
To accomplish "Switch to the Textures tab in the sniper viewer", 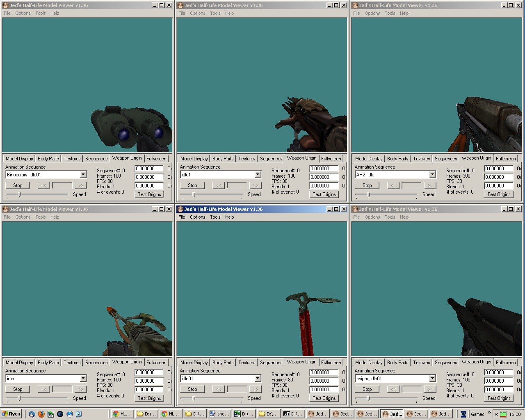I will click(421, 362).
